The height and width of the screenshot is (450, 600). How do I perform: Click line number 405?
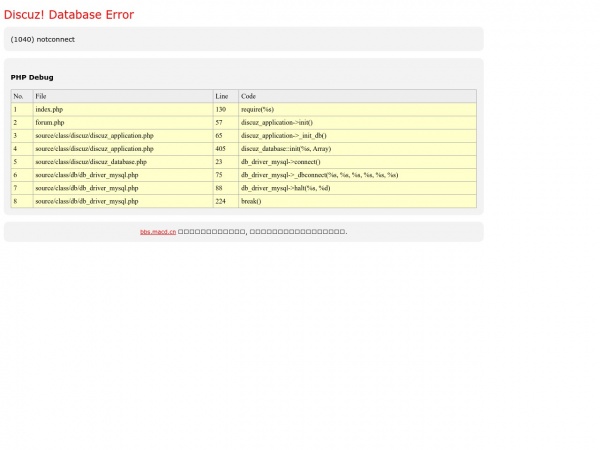[x=226, y=148]
